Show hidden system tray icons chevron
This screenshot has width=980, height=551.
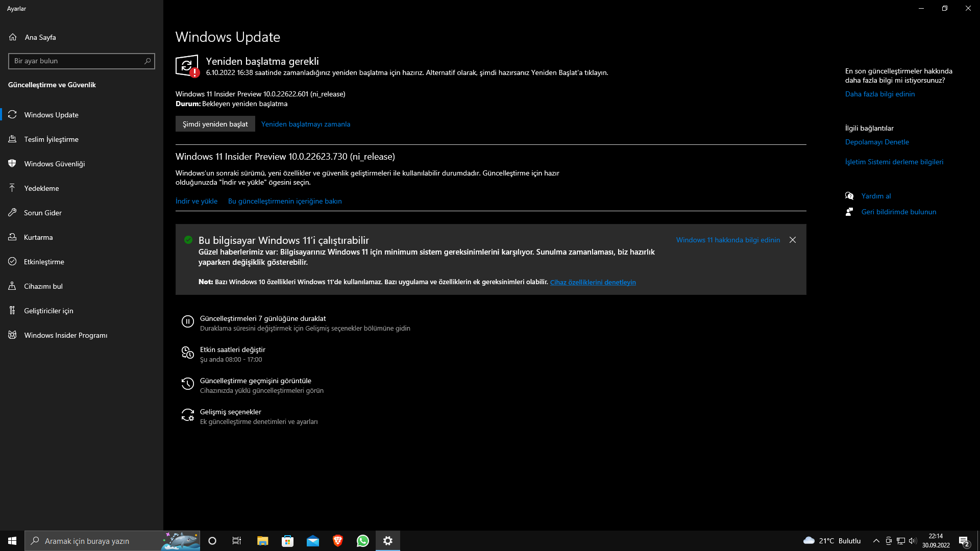(x=876, y=541)
